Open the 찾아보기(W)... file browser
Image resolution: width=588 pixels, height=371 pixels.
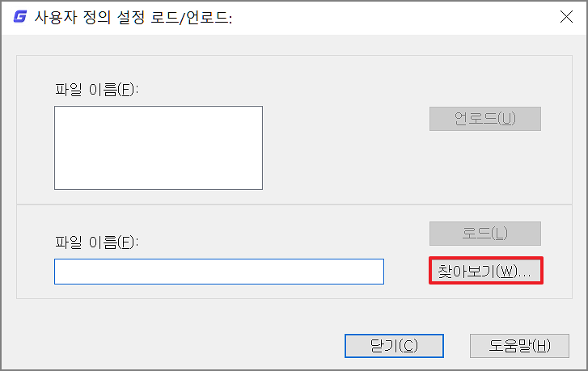(485, 272)
